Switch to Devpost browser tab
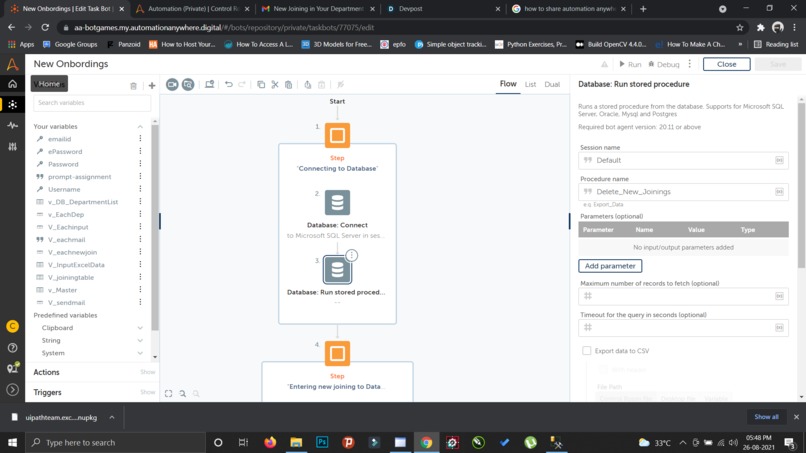Image resolution: width=806 pixels, height=453 pixels. 442,9
